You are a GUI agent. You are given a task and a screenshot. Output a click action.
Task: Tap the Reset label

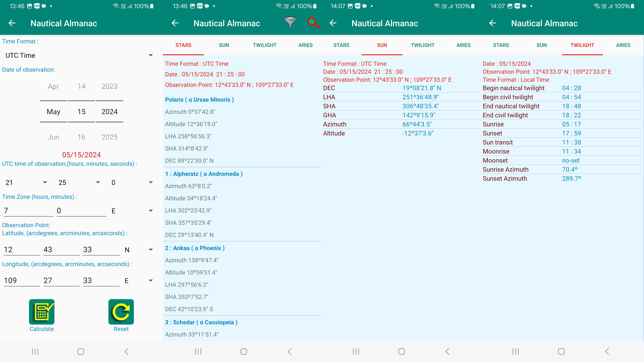point(121,329)
